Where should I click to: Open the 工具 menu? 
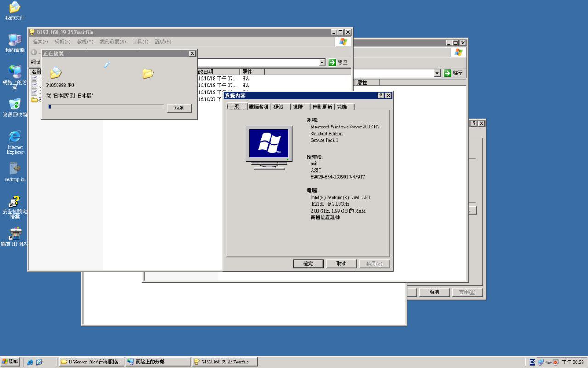pyautogui.click(x=141, y=42)
